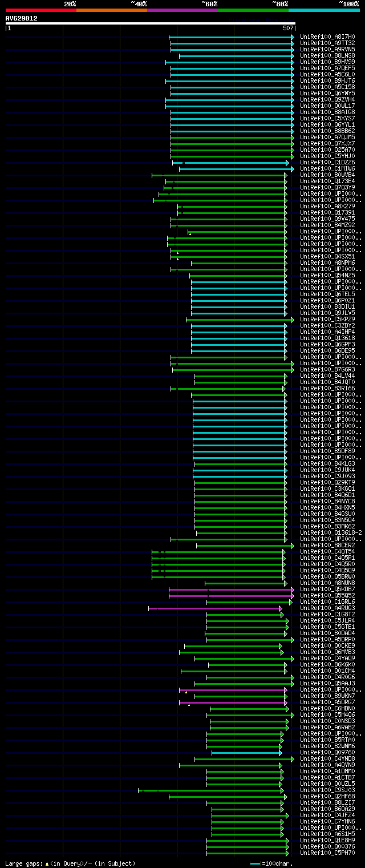The height and width of the screenshot is (868, 365).
Task: Click hit label UniRef100_Q13618-2
Action: [331, 533]
